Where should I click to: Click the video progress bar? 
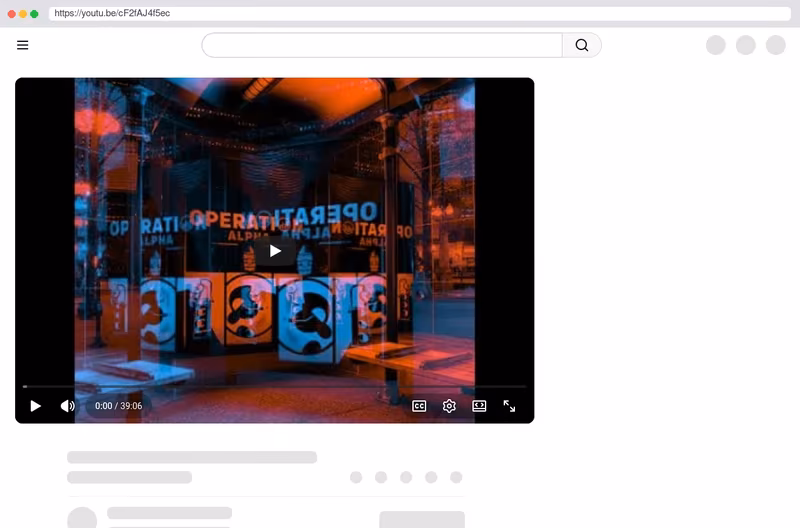[x=274, y=387]
